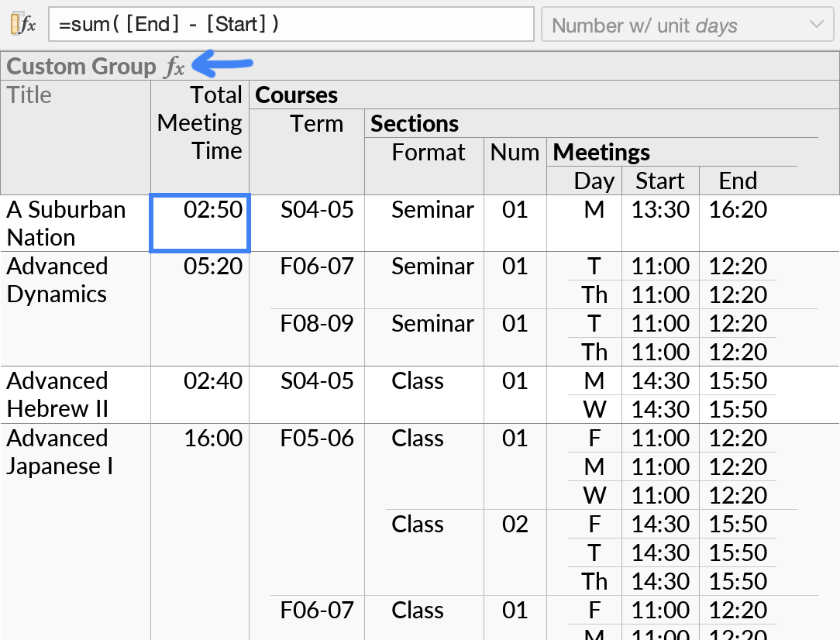Screen dimensions: 840x640
Task: Click the Term column header
Action: (x=317, y=123)
